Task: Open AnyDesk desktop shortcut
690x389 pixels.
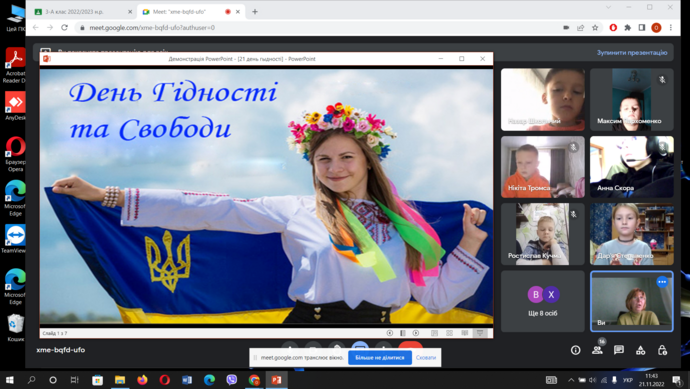Action: point(15,106)
